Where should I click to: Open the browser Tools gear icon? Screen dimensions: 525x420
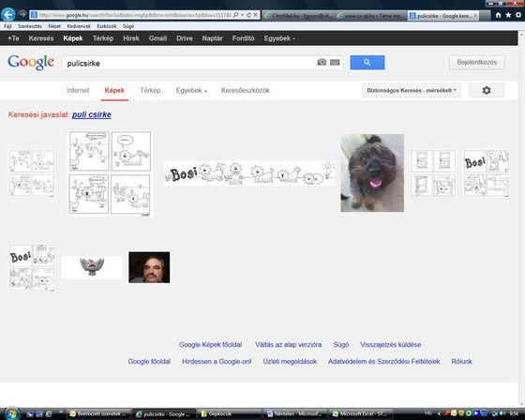pyautogui.click(x=518, y=15)
